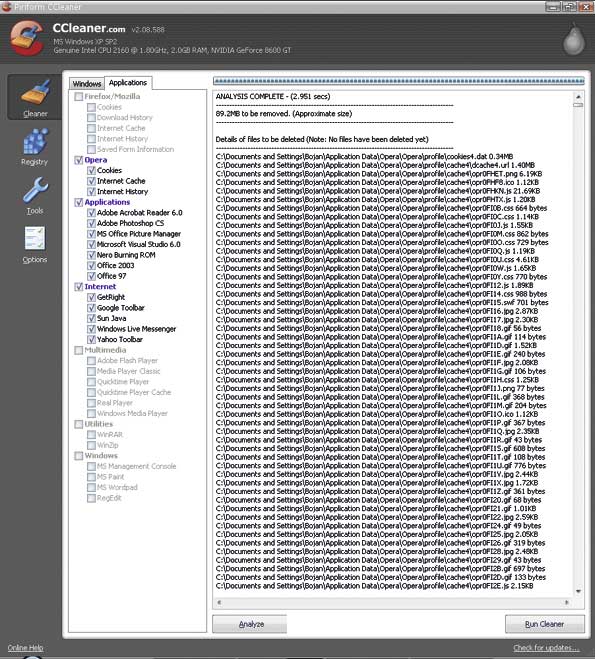The width and height of the screenshot is (595, 659).
Task: Uncheck Office 2003
Action: click(91, 266)
